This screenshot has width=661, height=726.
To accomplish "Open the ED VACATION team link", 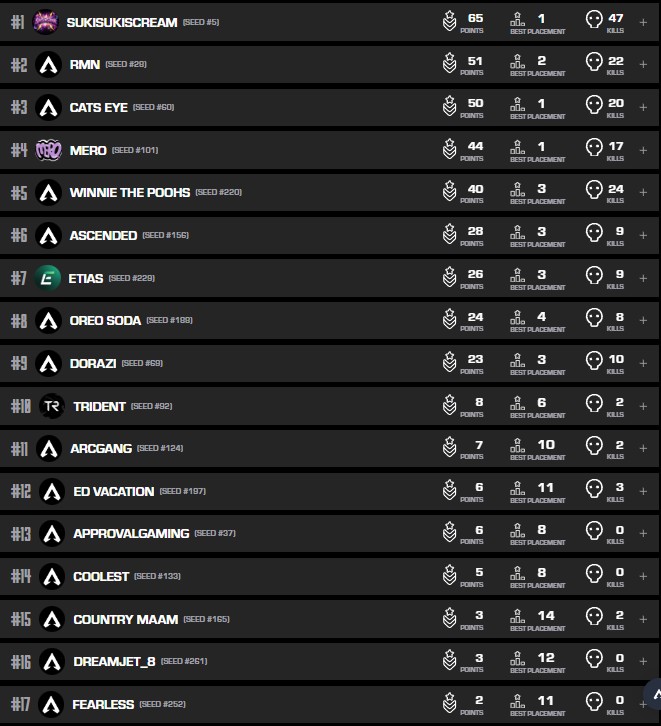I will coord(113,491).
